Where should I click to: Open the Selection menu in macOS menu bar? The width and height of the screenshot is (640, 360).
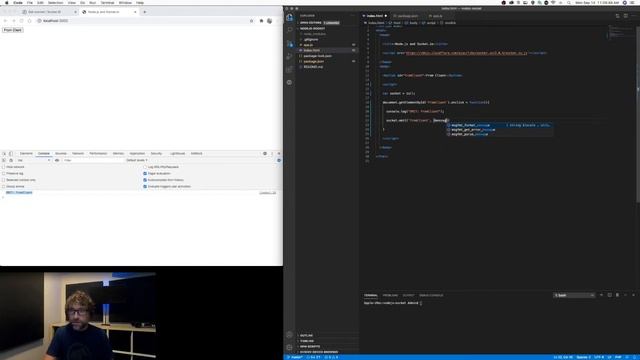pyautogui.click(x=56, y=3)
